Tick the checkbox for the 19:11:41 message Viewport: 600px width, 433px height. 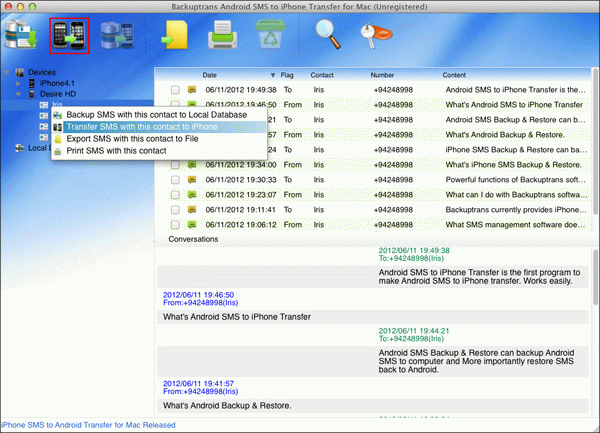pos(175,210)
